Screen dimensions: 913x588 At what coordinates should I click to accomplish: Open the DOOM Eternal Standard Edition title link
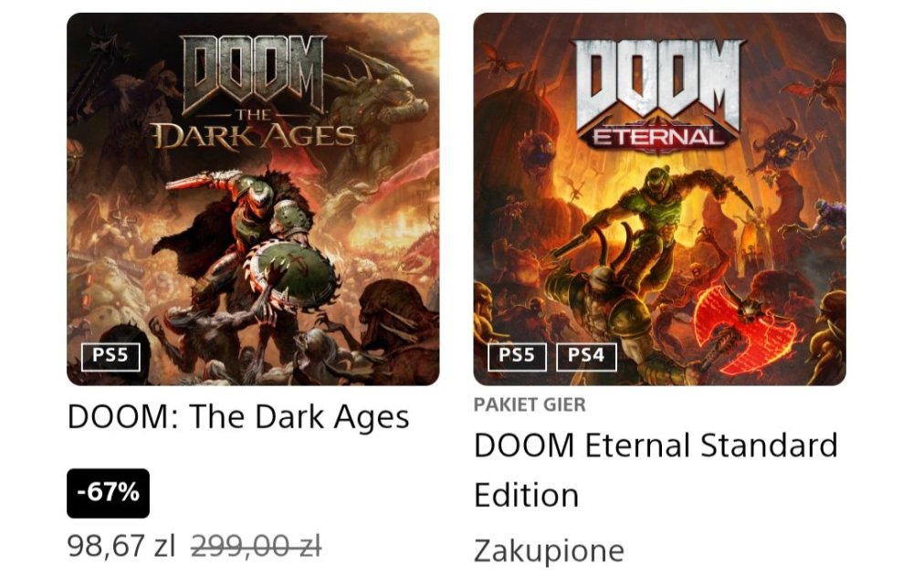[x=656, y=446]
